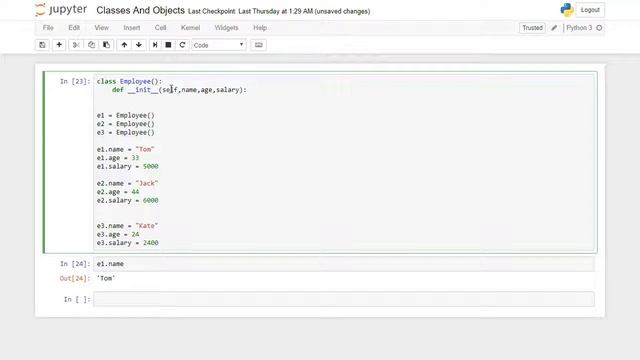Open the File menu
640x360 pixels.
coord(48,28)
